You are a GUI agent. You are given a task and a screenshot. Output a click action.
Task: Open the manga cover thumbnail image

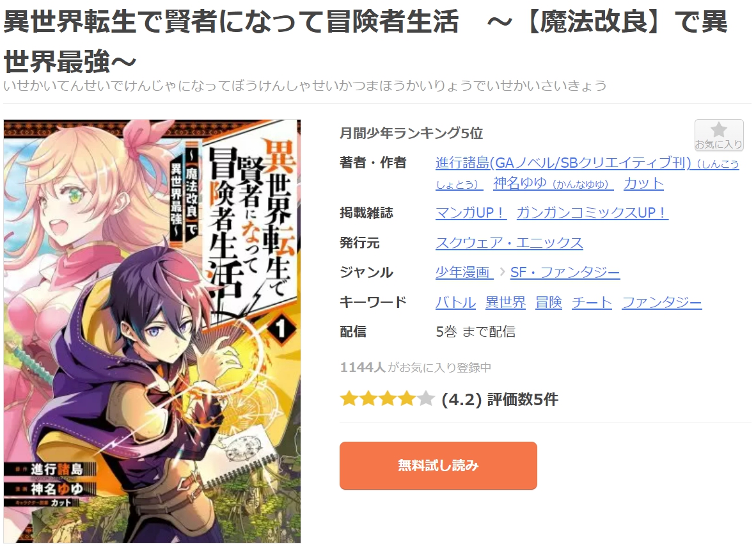click(152, 331)
